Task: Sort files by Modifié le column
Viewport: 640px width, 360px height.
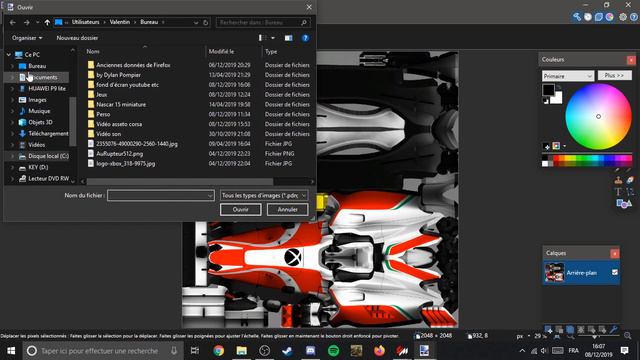Action: click(x=221, y=51)
